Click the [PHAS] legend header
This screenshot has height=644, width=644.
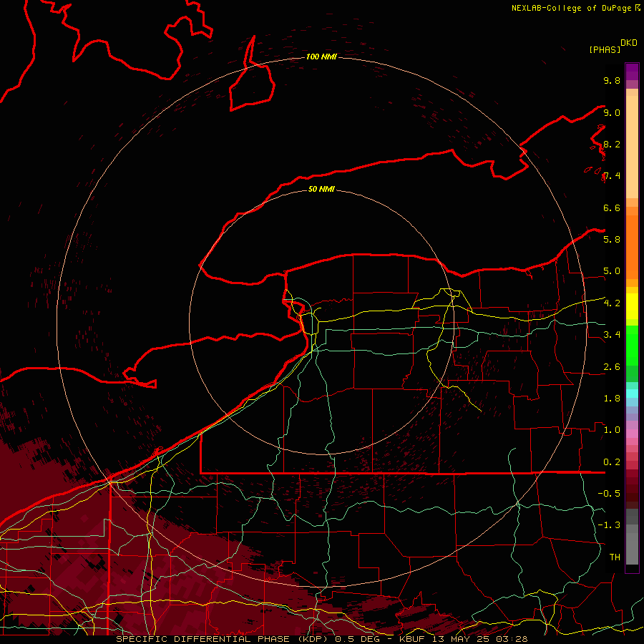605,49
